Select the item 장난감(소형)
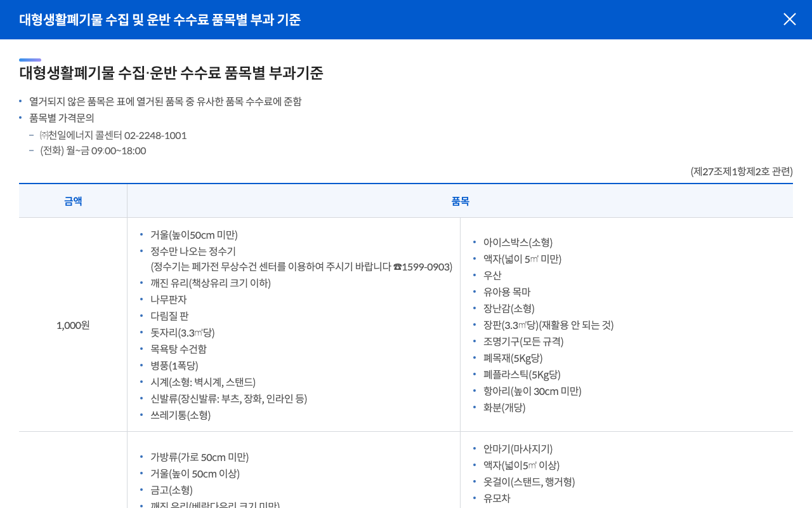This screenshot has width=812, height=508. click(x=509, y=309)
